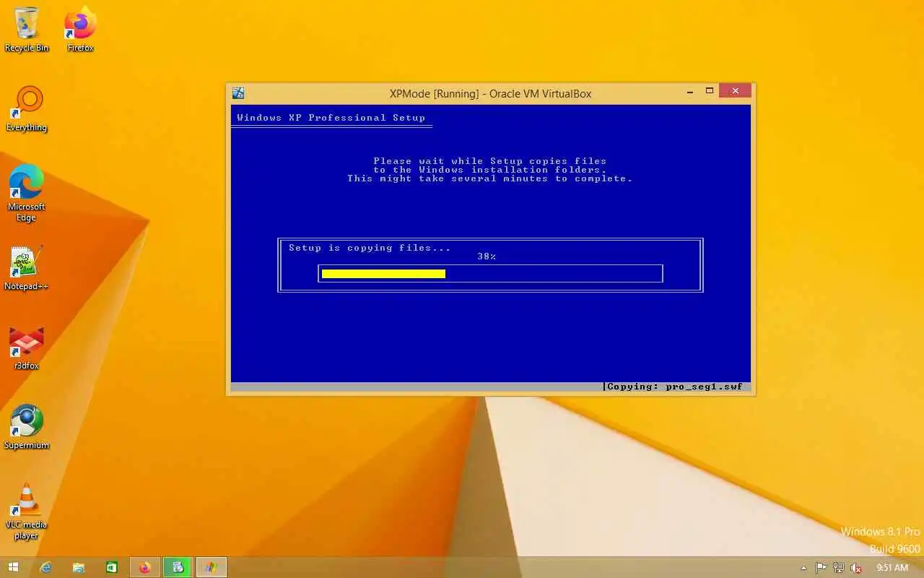Open the muted volume tray icon

click(856, 568)
